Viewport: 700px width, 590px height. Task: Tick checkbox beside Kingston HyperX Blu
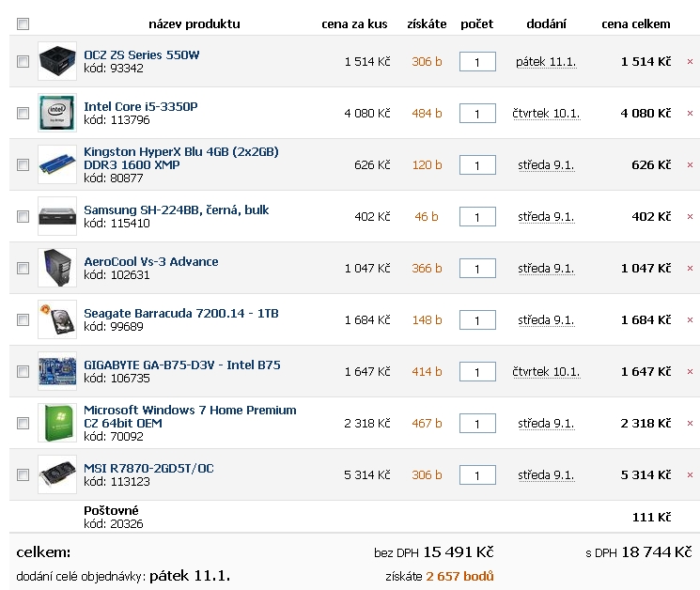pos(23,164)
